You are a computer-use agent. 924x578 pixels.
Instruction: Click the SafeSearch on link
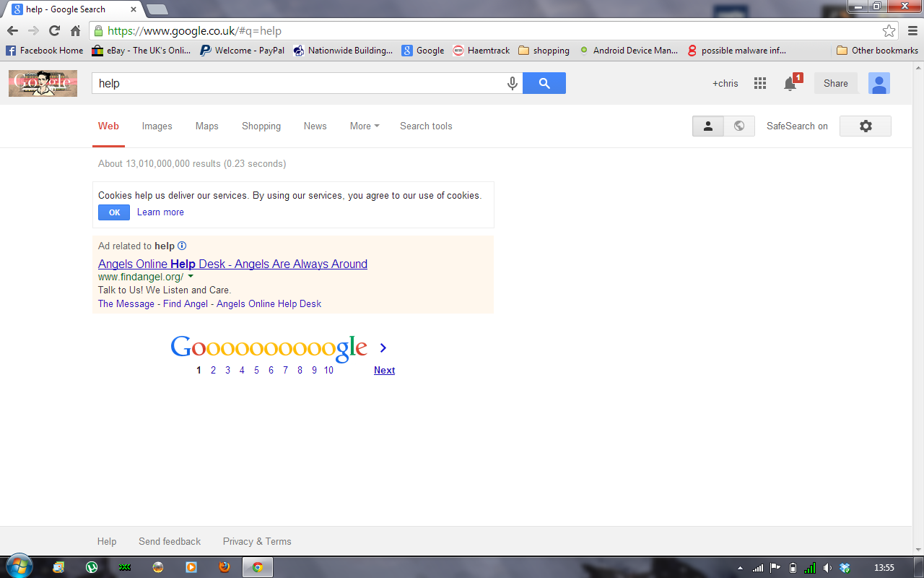(x=797, y=126)
